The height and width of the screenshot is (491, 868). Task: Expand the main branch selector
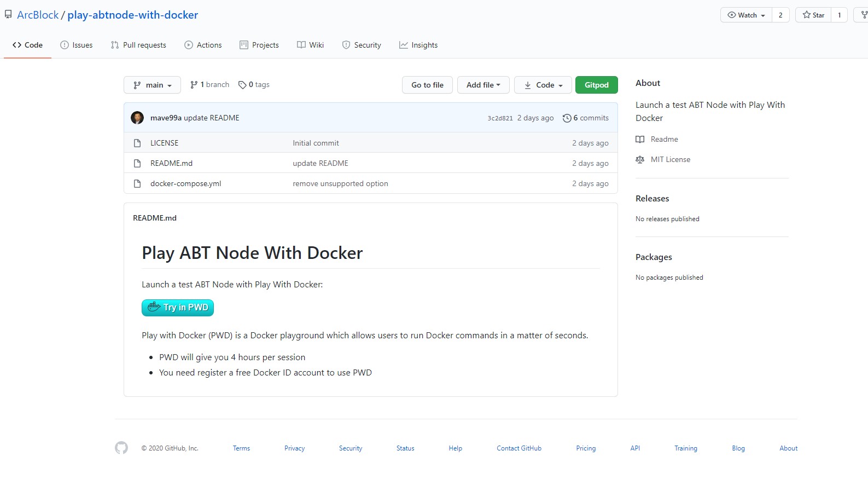pos(153,85)
